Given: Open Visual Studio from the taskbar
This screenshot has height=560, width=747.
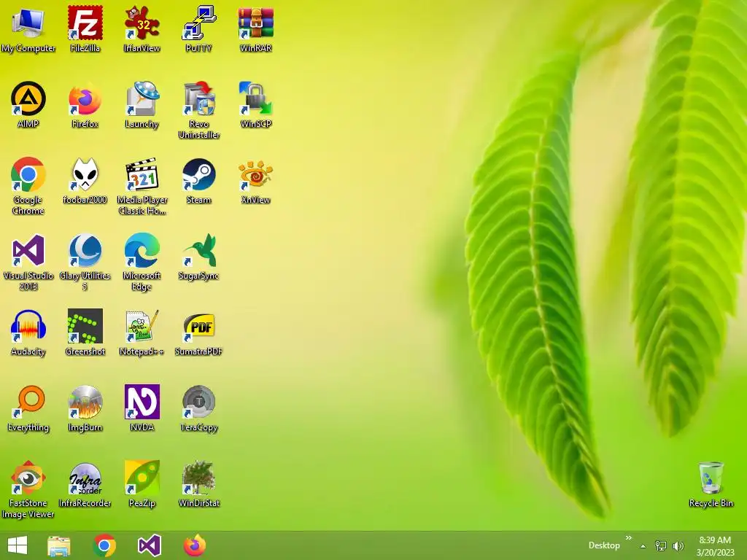Looking at the screenshot, I should pos(149,545).
